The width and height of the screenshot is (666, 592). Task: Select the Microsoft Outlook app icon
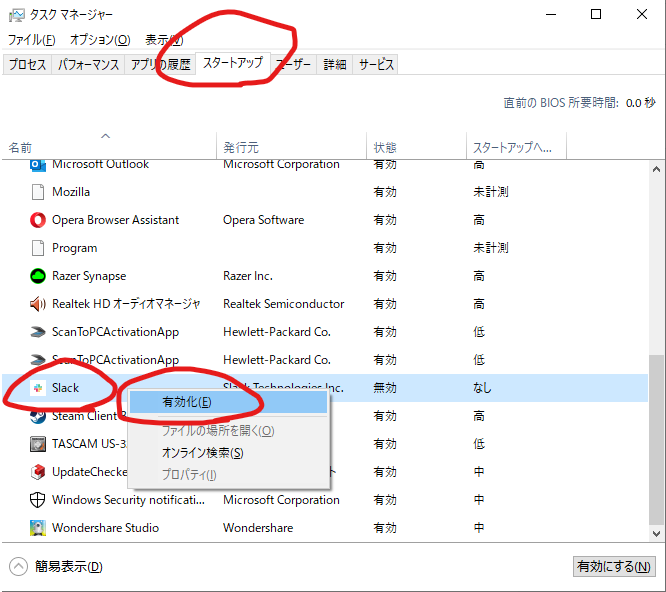[38, 165]
